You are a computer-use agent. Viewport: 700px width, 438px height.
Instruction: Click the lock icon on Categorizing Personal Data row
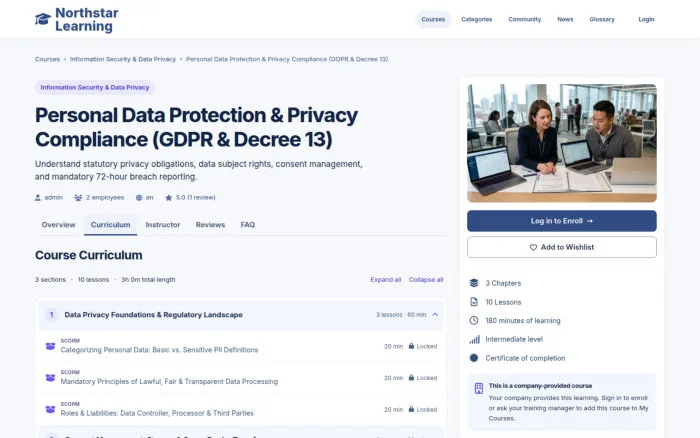click(x=411, y=346)
